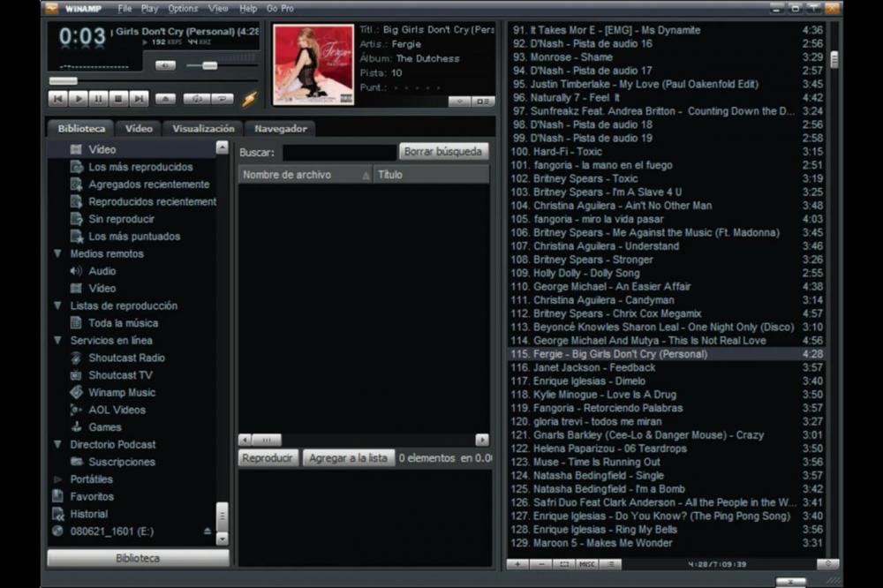
Task: Switch to the Visualización tab
Action: point(203,128)
